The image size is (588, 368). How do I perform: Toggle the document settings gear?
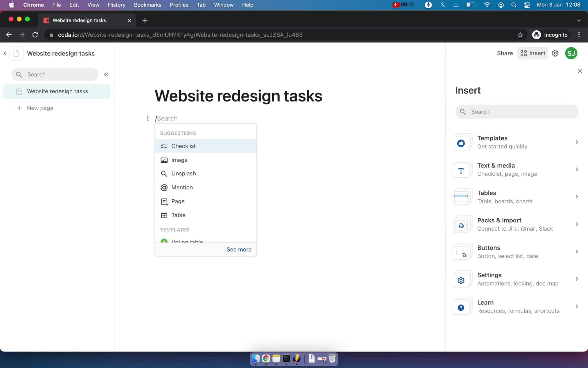[556, 53]
